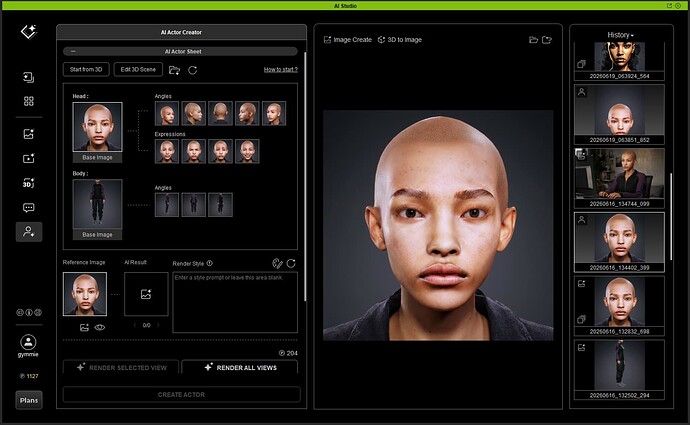The image size is (690, 425).
Task: Click the empty AI Result placeholder
Action: point(146,294)
